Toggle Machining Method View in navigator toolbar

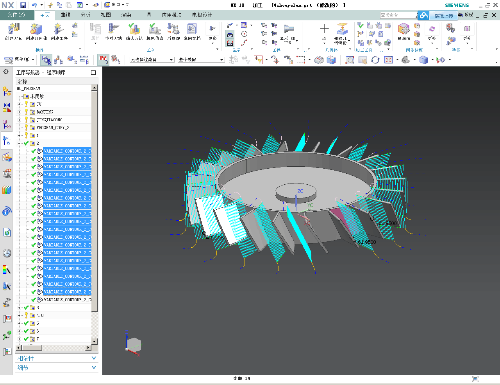(84, 60)
